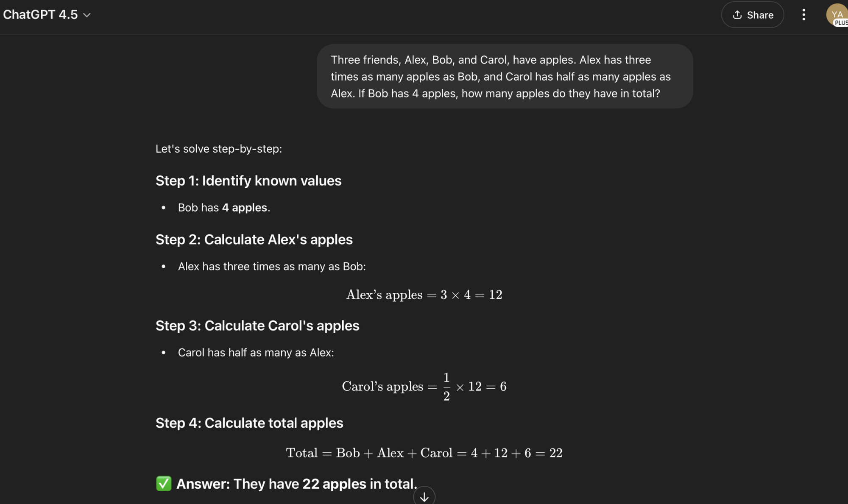Click the PLUS badge on the avatar
This screenshot has height=504, width=848.
pyautogui.click(x=841, y=23)
